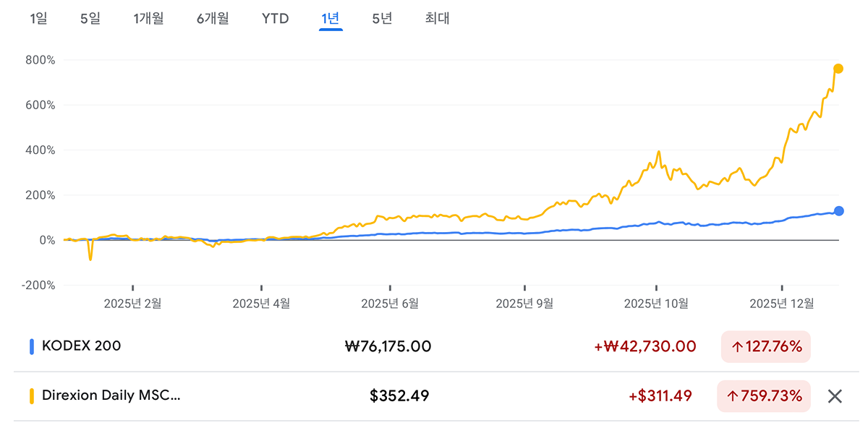Open the KODEX 200 stock link
Viewport: 868px width, 428px height.
click(81, 346)
